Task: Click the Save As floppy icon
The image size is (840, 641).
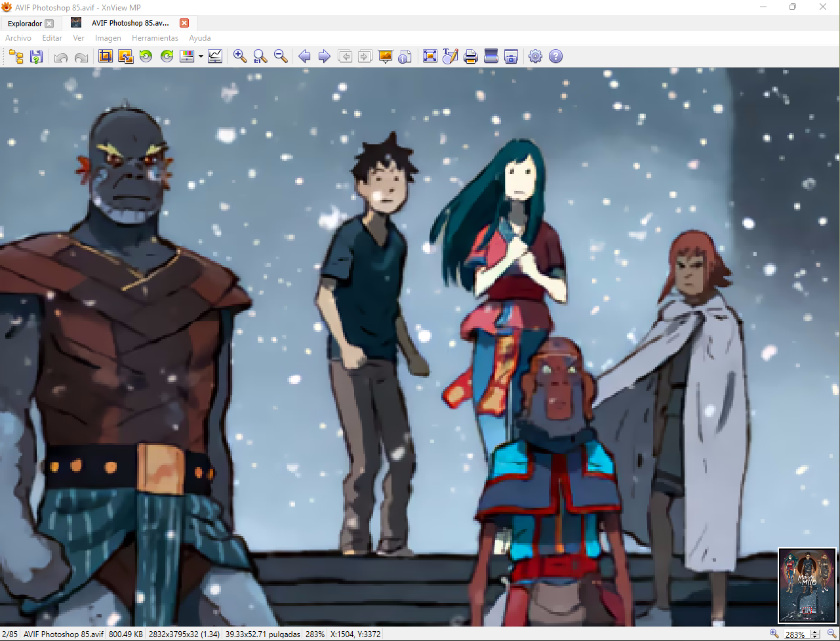Action: pos(37,56)
